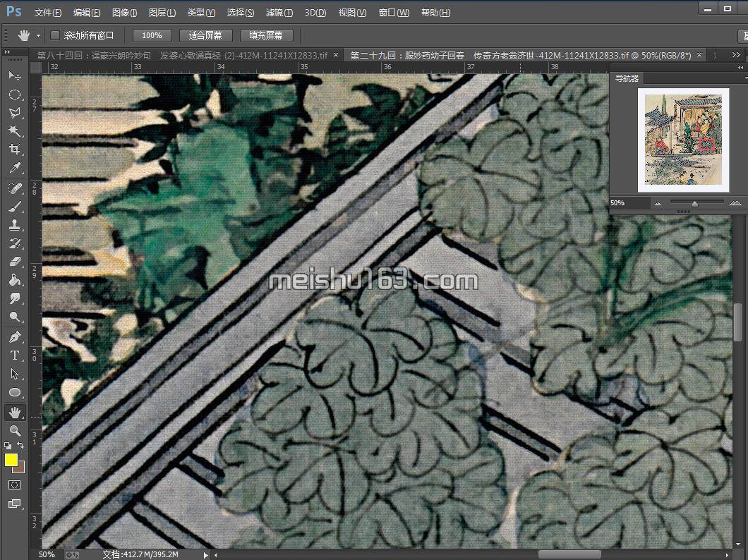Select the Clone Stamp tool
Screen dimensions: 748x560
15,225
